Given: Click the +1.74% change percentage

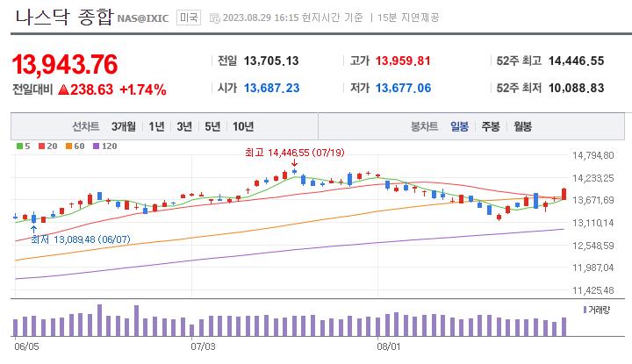Looking at the screenshot, I should [x=143, y=89].
